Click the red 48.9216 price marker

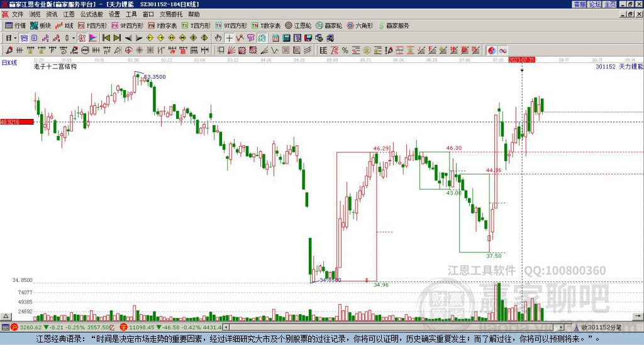click(x=17, y=122)
